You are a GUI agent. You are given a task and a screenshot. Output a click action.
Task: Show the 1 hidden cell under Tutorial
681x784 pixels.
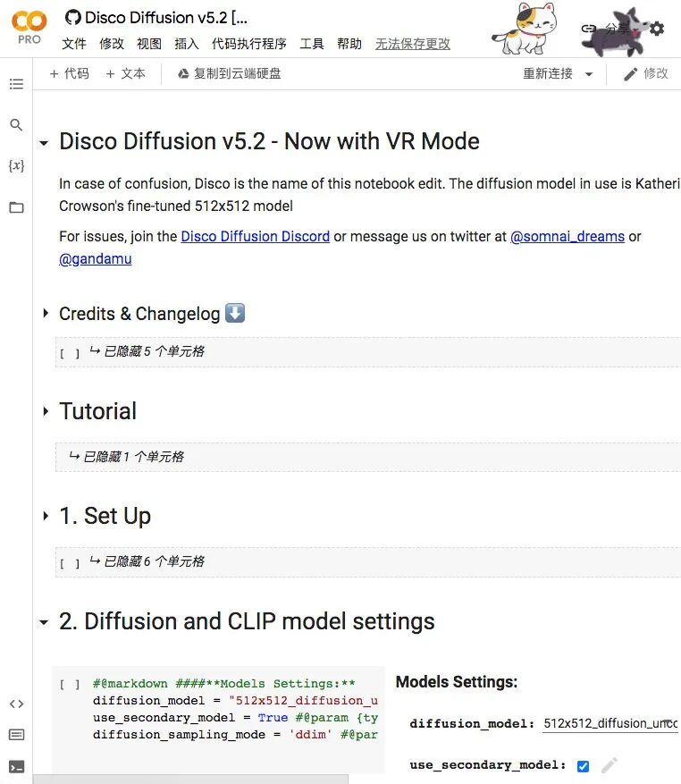point(127,457)
